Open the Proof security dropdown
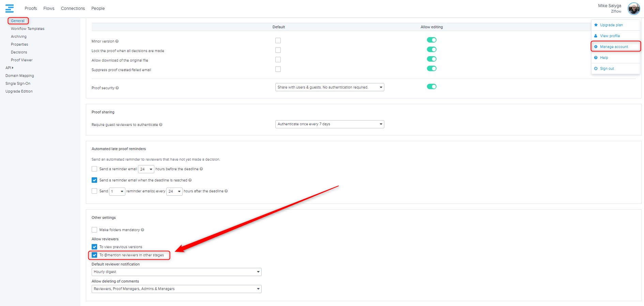The height and width of the screenshot is (306, 644). tap(329, 87)
